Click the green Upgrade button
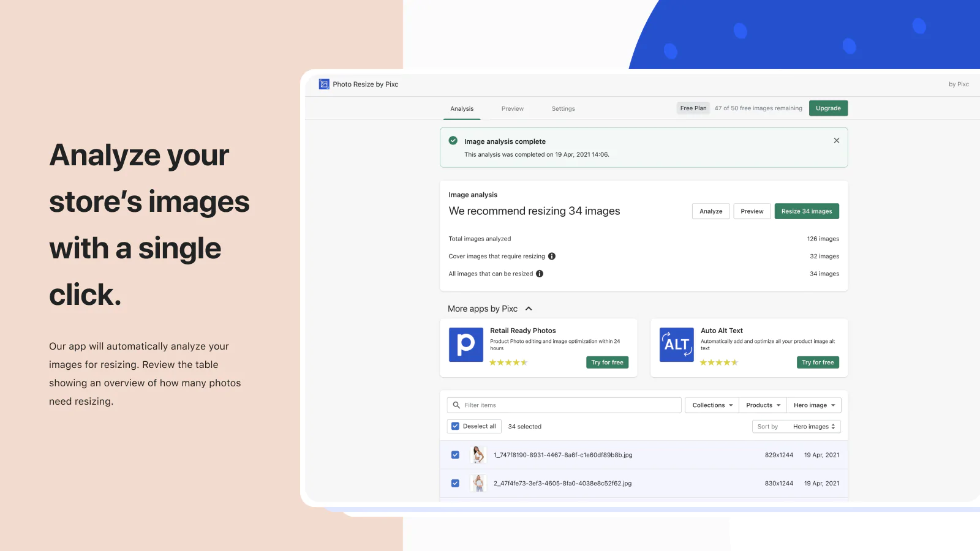 tap(828, 108)
